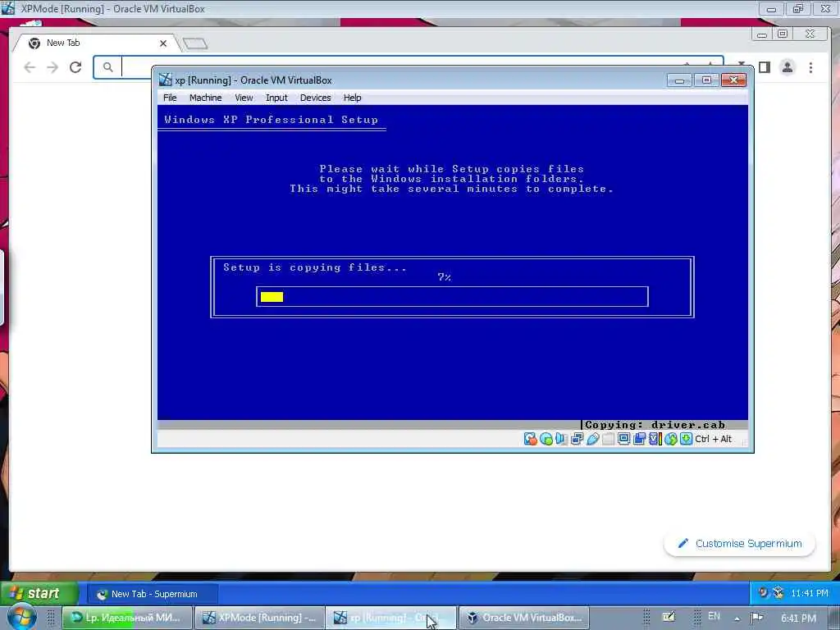Open the Action Center flag icon
This screenshot has width=840, height=630.
tap(756, 618)
